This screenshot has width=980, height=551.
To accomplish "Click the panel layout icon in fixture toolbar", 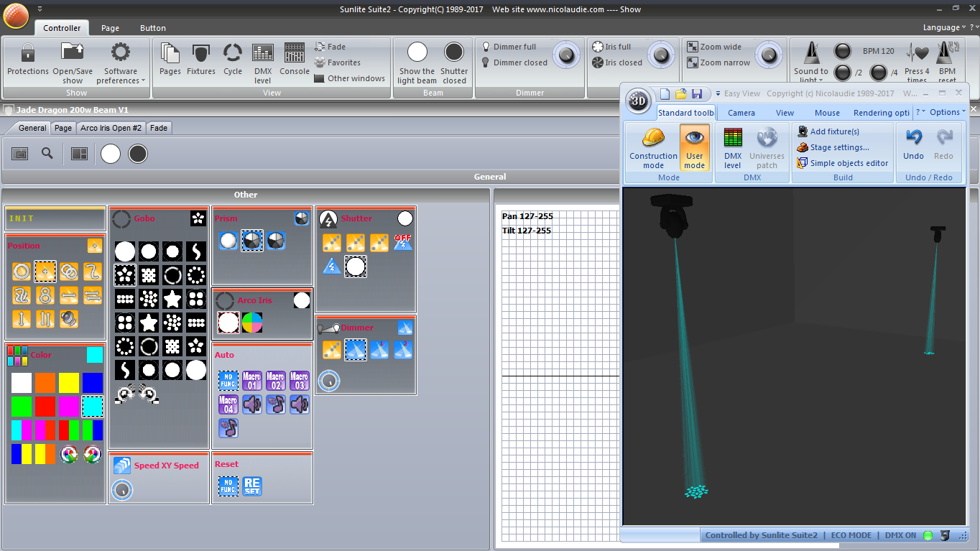I will click(x=79, y=153).
